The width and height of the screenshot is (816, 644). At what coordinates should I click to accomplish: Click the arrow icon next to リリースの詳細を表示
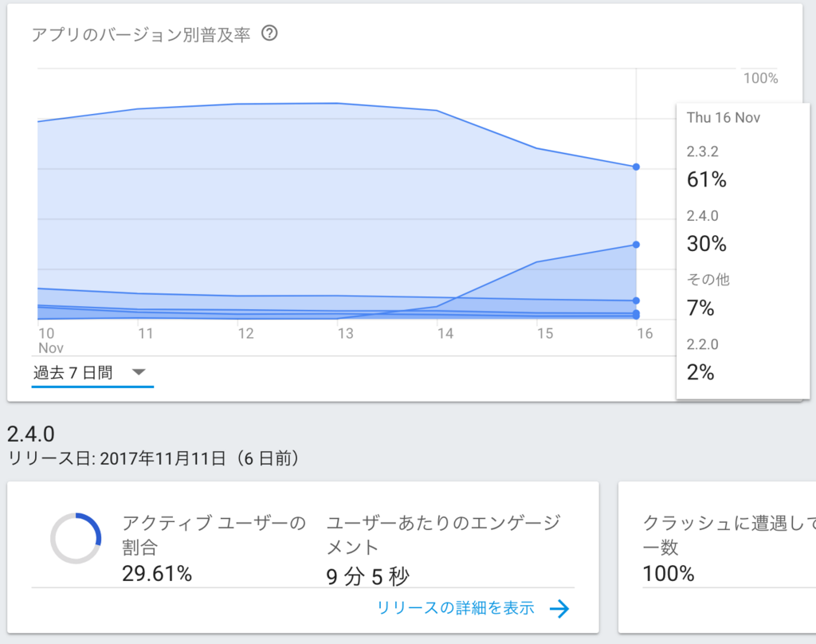[x=559, y=609]
